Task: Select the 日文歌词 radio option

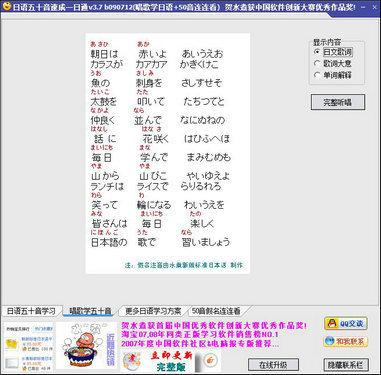Action: click(x=333, y=52)
